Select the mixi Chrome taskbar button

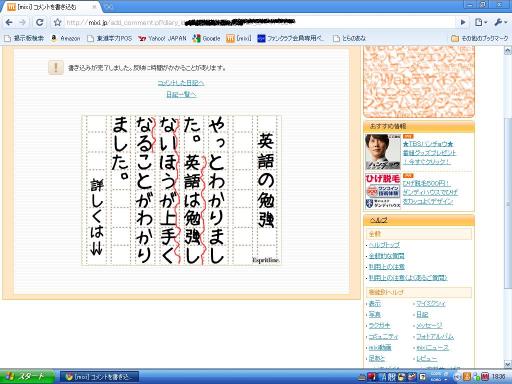click(x=100, y=377)
